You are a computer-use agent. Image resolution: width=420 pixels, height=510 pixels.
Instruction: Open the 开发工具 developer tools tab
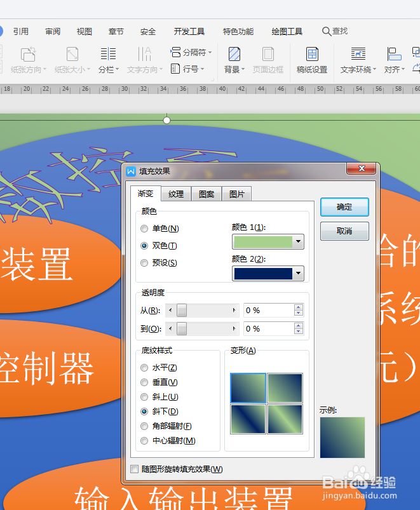pyautogui.click(x=189, y=32)
